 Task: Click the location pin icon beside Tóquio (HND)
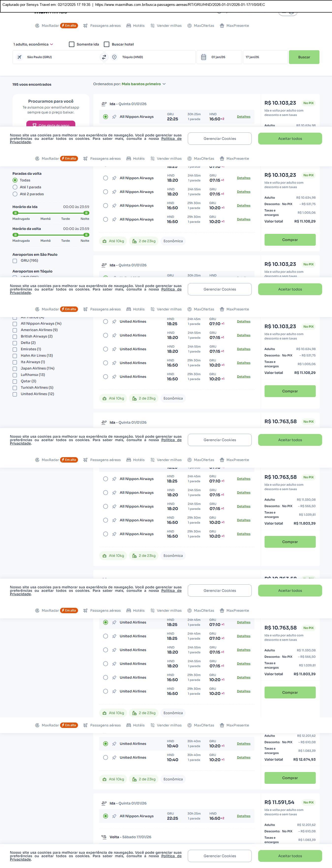tap(114, 57)
